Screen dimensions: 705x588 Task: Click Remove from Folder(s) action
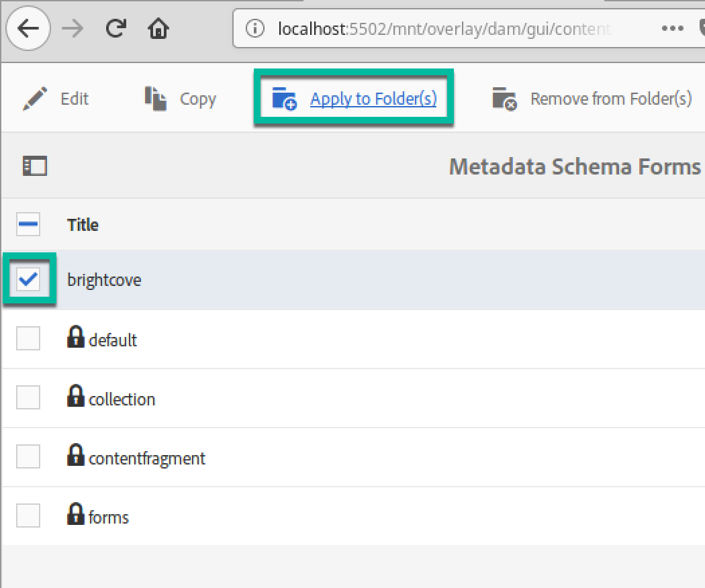pos(592,99)
